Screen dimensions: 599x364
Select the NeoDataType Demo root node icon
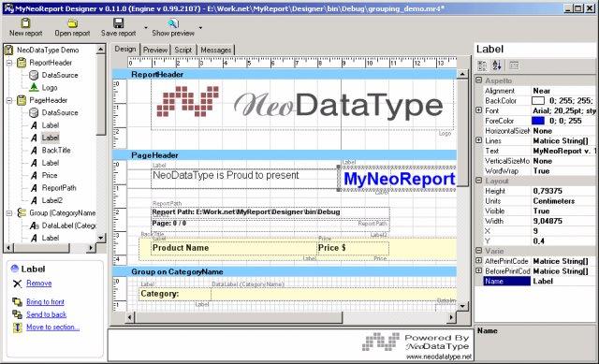(x=8, y=50)
